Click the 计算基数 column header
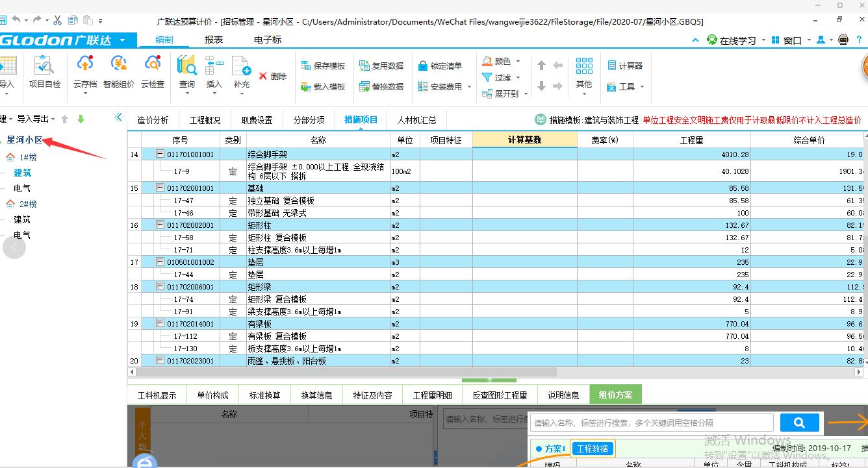This screenshot has width=868, height=468. [x=525, y=140]
